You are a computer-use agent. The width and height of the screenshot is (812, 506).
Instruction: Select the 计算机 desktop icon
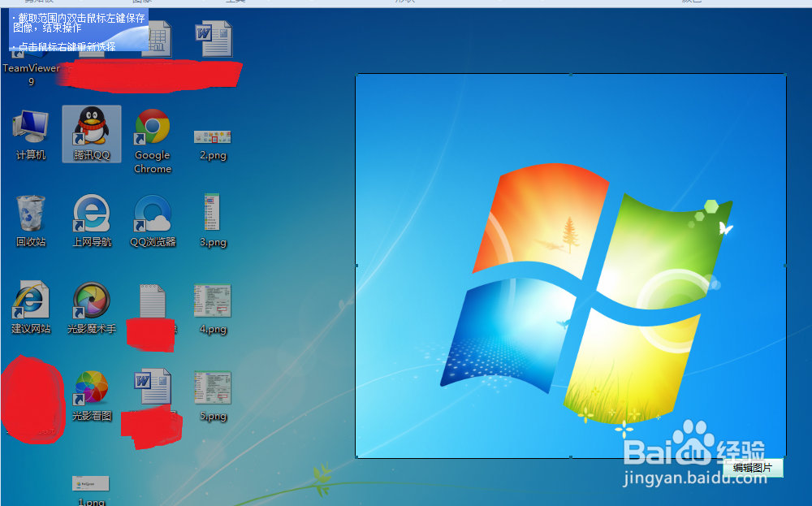pyautogui.click(x=31, y=135)
